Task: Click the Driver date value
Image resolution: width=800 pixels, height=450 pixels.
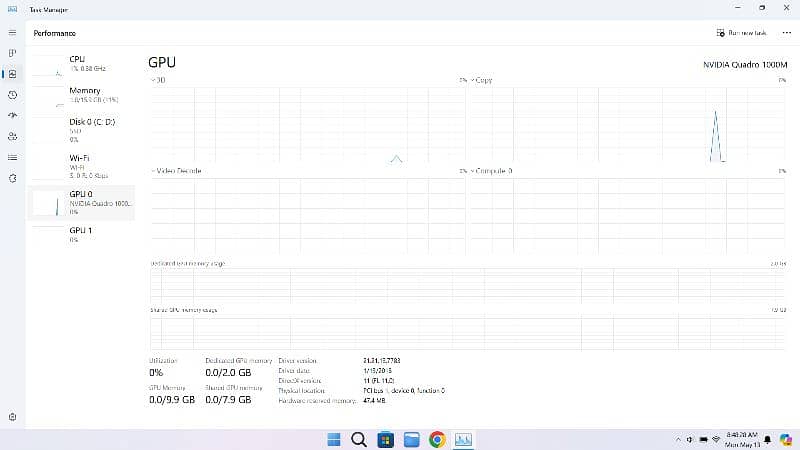Action: 378,371
